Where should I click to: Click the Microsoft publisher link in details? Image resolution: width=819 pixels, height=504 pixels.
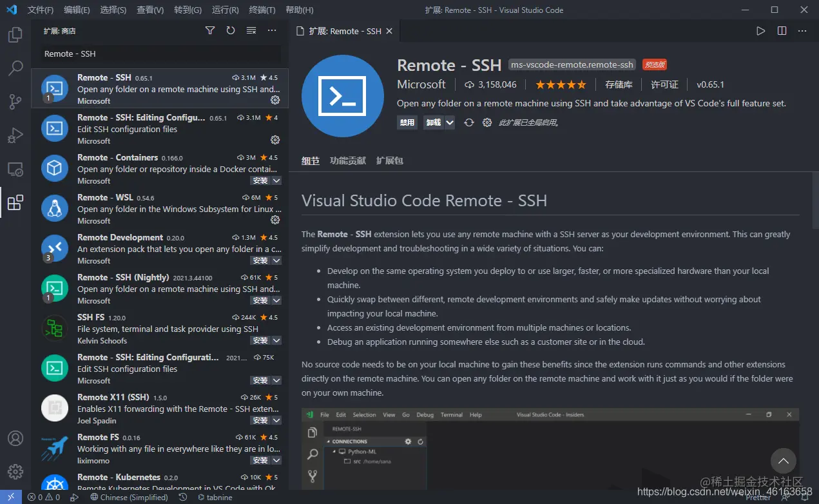pos(421,84)
